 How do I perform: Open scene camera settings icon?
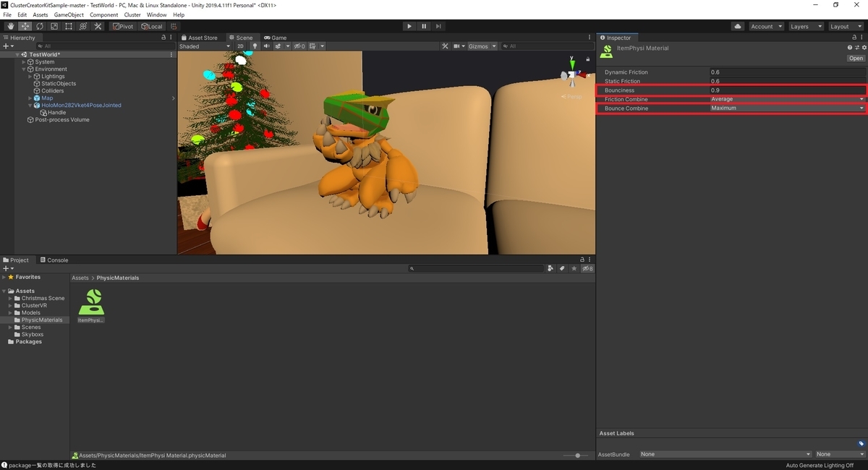coord(457,46)
